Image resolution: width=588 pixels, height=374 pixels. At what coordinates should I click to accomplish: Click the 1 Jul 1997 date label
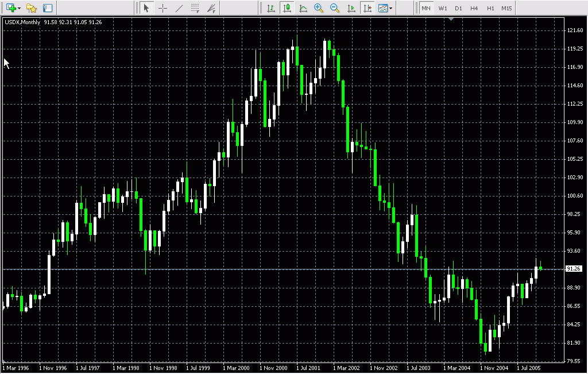click(x=88, y=368)
